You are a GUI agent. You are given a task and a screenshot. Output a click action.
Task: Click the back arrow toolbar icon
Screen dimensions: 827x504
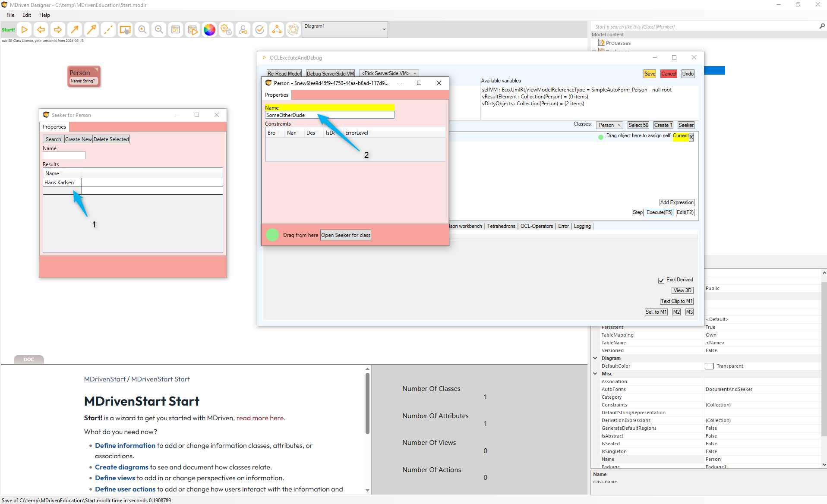click(x=41, y=30)
